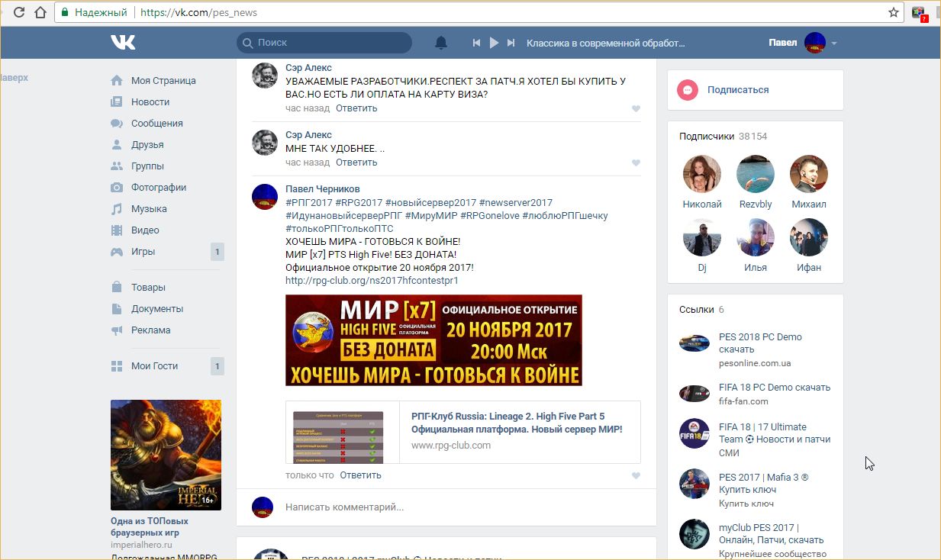
Task: Open the Ссылки section header
Action: (701, 310)
